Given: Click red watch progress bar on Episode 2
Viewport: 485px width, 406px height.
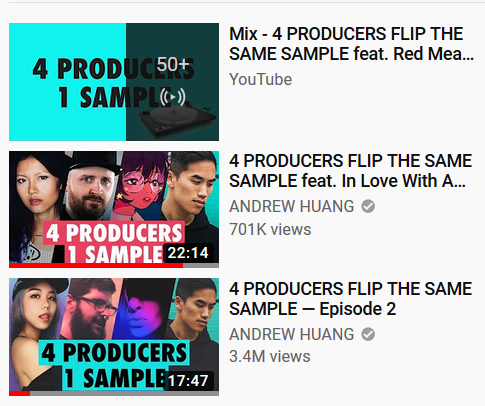Looking at the screenshot, I should tap(20, 394).
